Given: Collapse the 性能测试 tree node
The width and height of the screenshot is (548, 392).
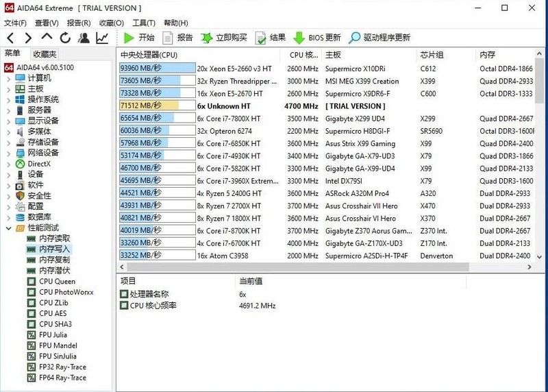Looking at the screenshot, I should (9, 228).
